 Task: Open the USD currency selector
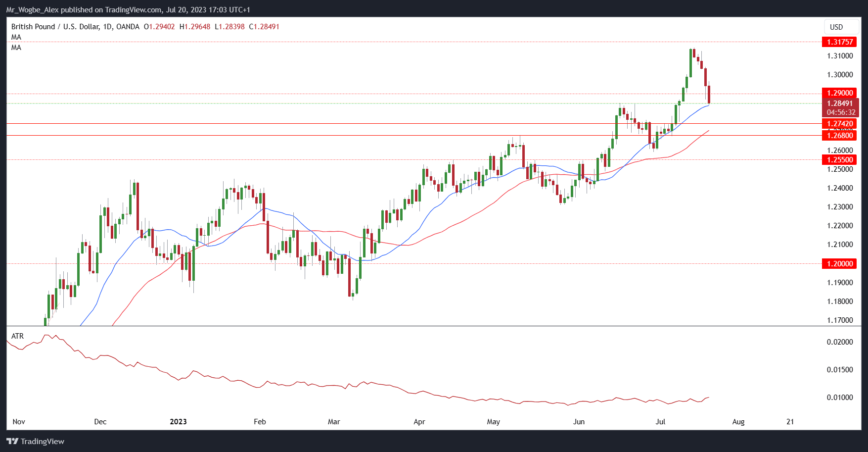click(x=841, y=27)
